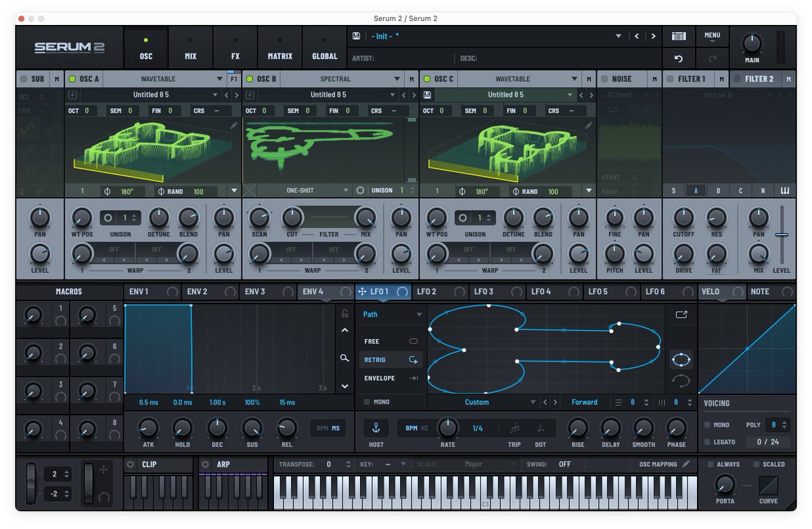Click the MAIN volume knob

click(751, 43)
